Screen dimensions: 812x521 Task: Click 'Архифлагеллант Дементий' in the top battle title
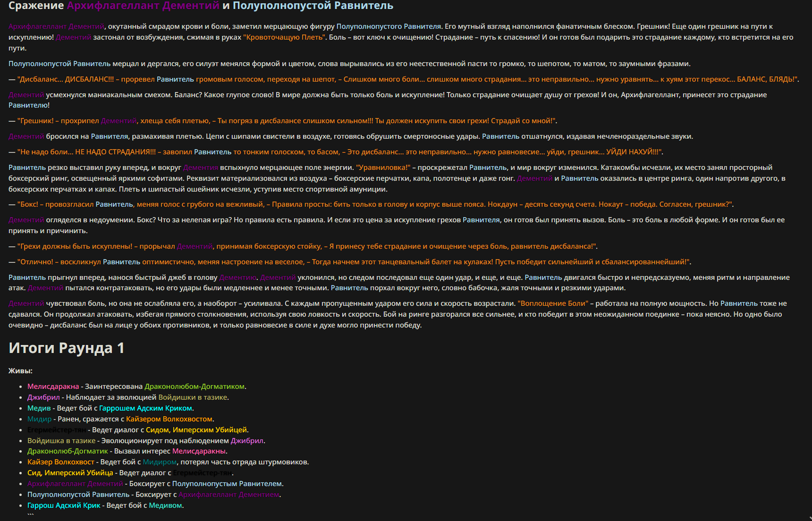click(x=143, y=6)
